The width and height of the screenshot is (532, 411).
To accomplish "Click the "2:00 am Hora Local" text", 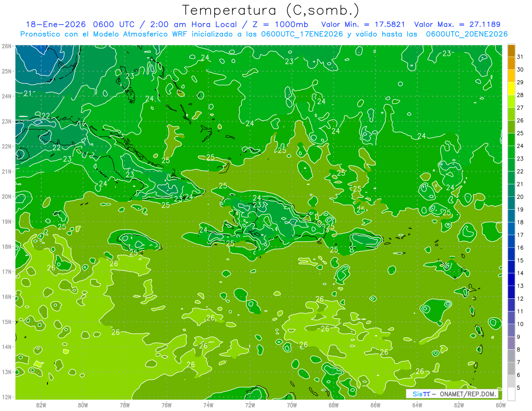I will click(192, 25).
